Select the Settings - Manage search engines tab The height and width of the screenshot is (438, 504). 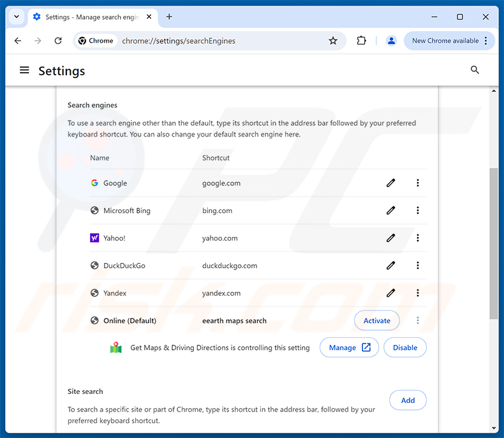coord(93,17)
